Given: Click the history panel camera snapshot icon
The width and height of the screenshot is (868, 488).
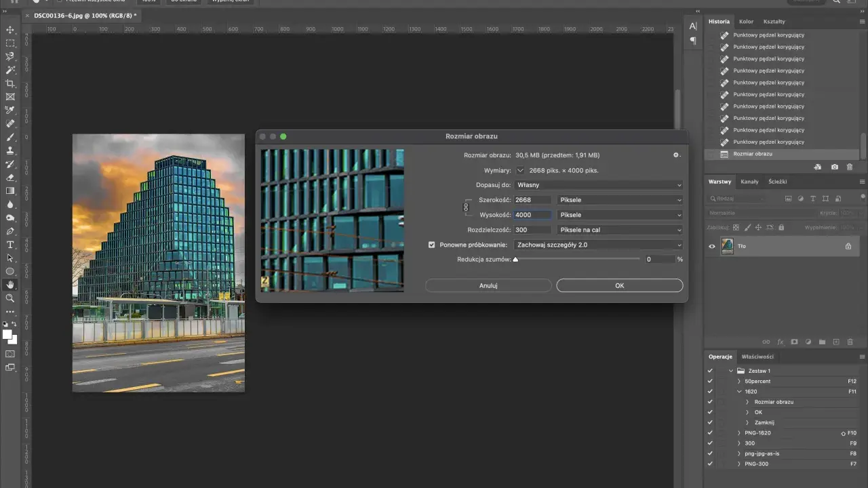Looking at the screenshot, I should click(835, 167).
